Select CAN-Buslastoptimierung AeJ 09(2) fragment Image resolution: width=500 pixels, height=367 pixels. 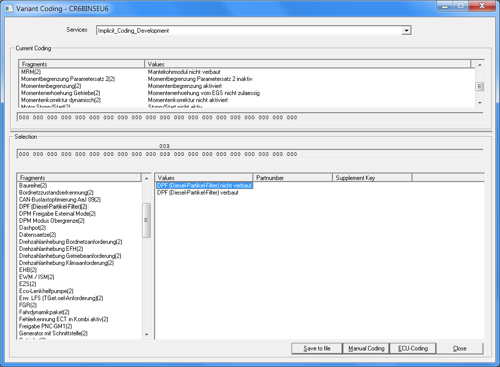coord(60,200)
